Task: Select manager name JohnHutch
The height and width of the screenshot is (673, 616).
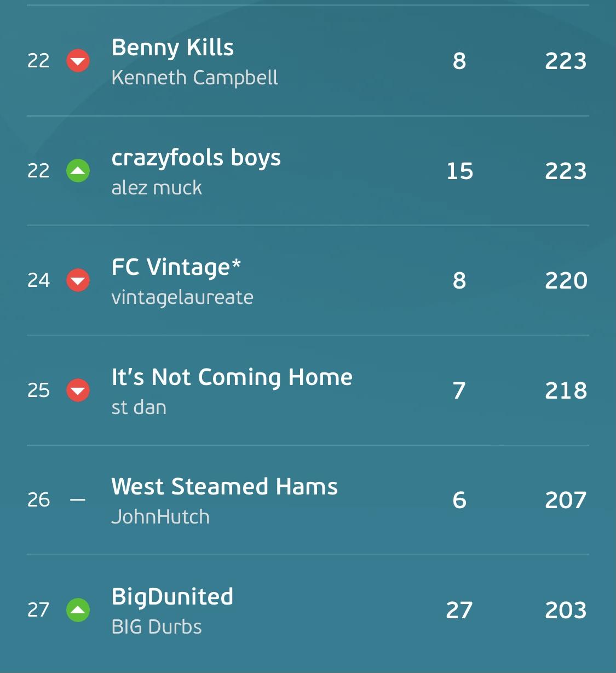Action: 160,517
